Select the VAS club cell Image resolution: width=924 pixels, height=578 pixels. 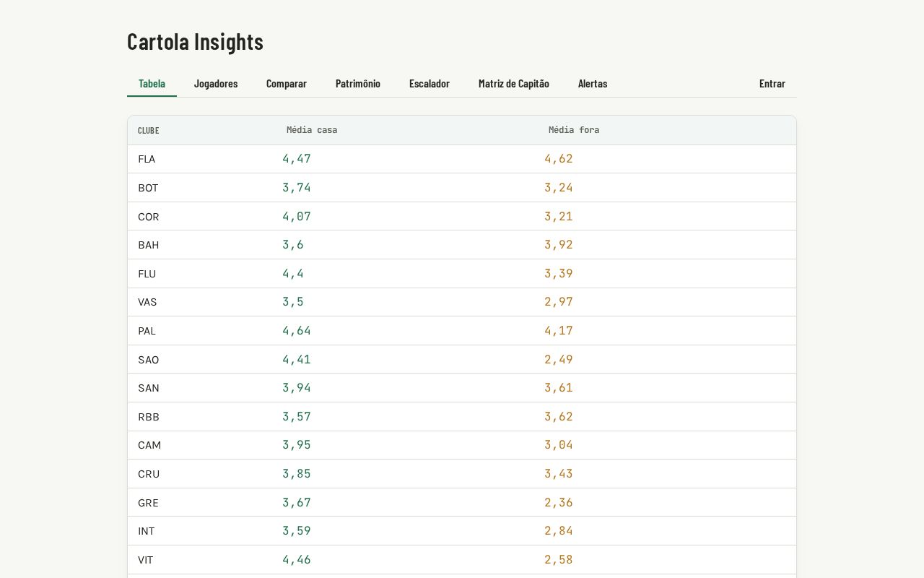(x=147, y=302)
